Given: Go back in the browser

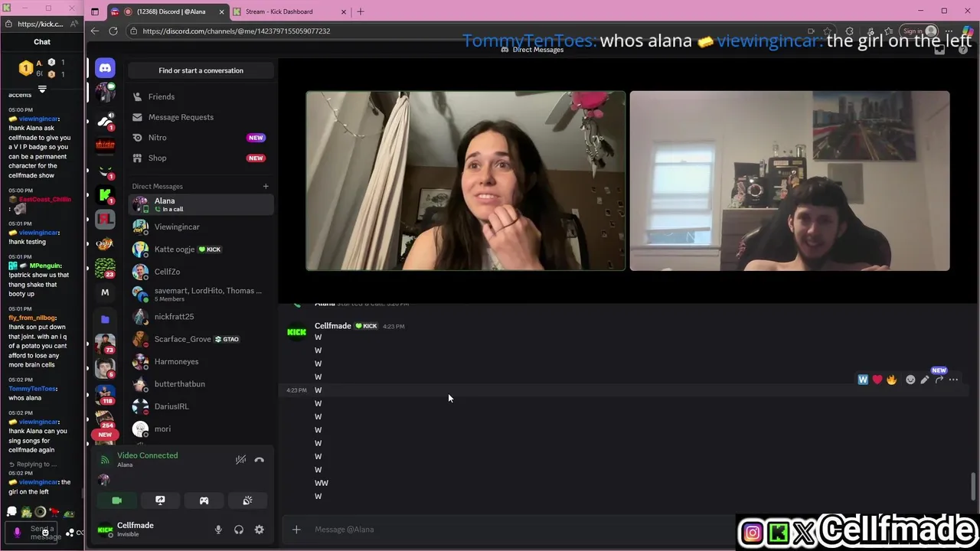Looking at the screenshot, I should (95, 31).
